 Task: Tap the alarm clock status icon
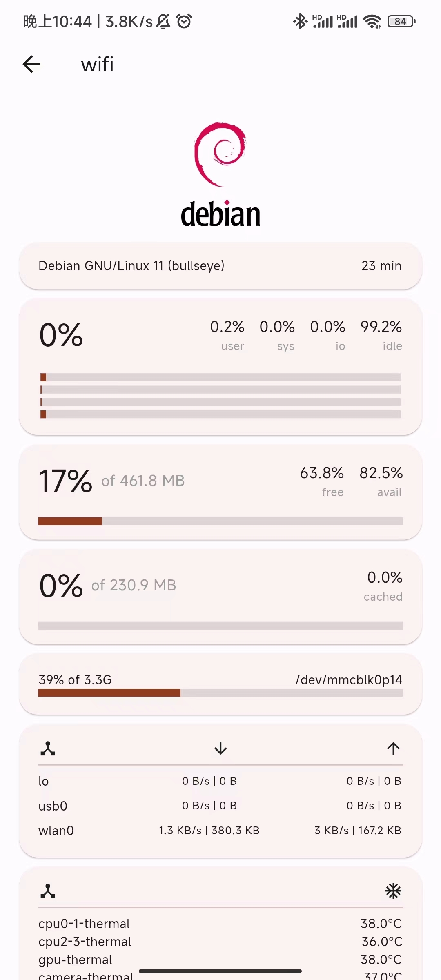click(184, 21)
